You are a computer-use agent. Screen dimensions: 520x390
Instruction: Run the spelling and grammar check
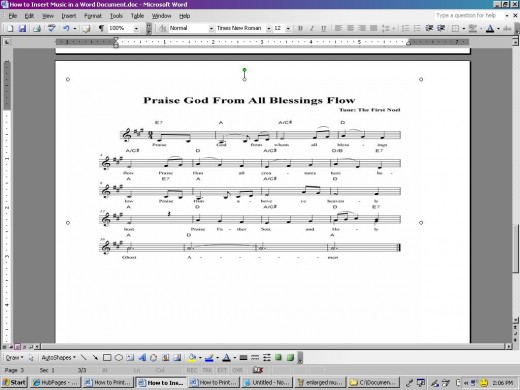(51, 28)
